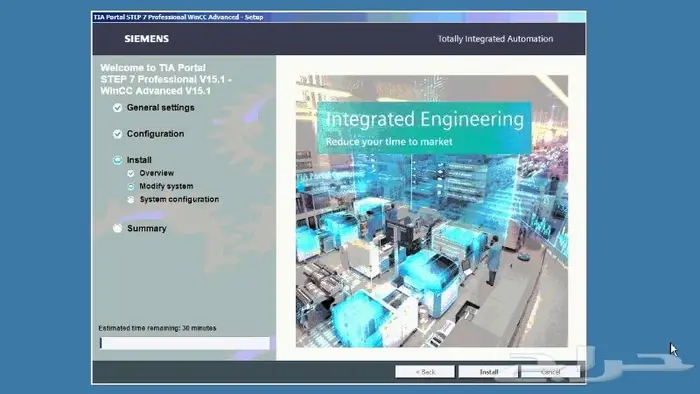Click the Summary step status icon

[x=117, y=228]
